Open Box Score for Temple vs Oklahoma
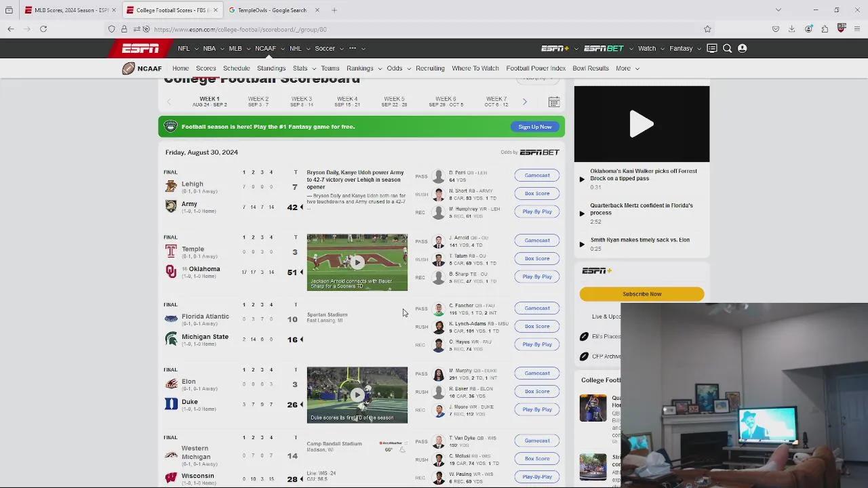The width and height of the screenshot is (868, 488). [x=537, y=258]
